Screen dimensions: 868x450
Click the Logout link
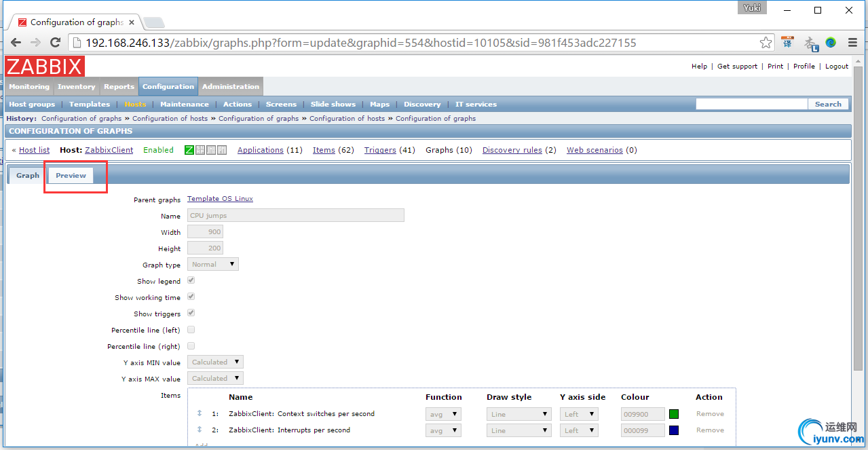tap(837, 67)
